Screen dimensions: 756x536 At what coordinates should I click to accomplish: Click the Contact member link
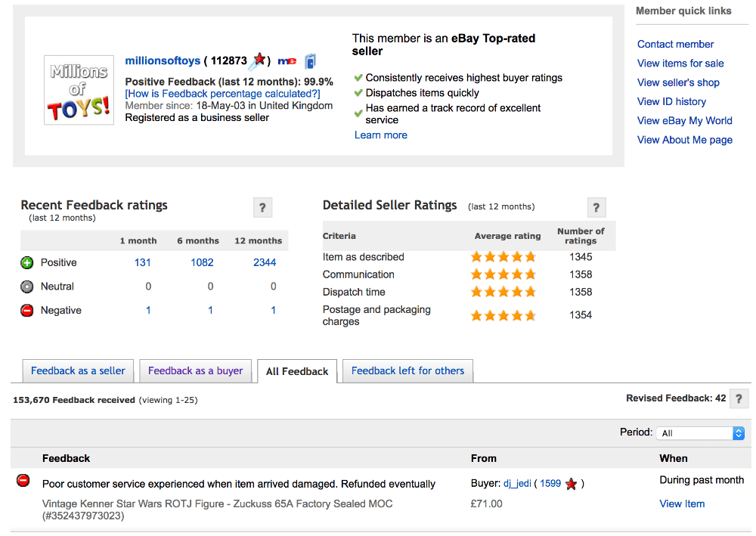click(675, 45)
